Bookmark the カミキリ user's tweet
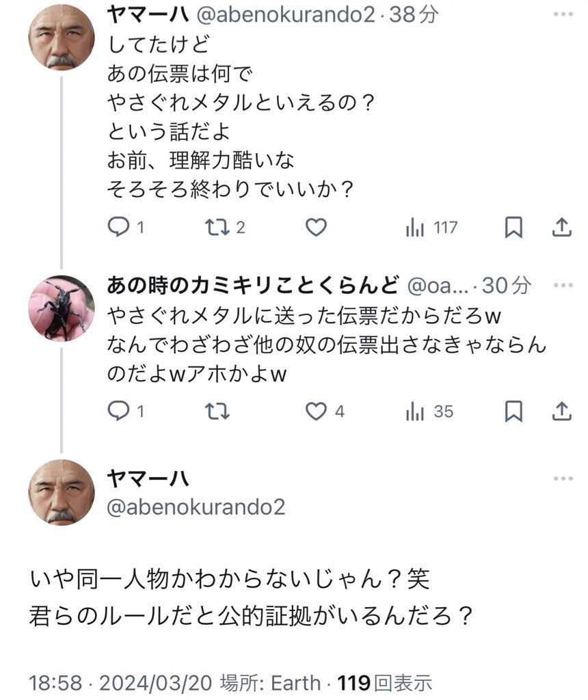The width and height of the screenshot is (588, 700). [x=513, y=412]
